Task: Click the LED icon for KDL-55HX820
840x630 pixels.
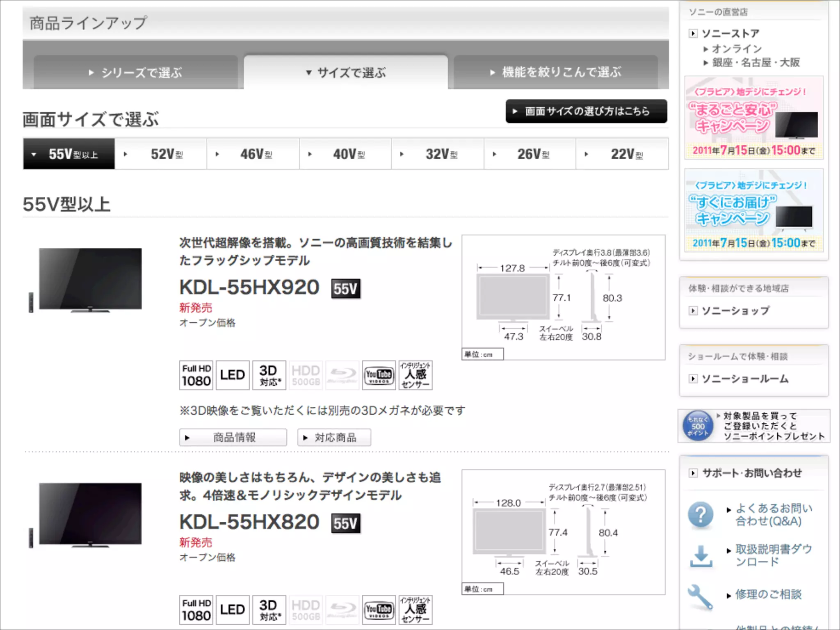Action: coord(232,610)
